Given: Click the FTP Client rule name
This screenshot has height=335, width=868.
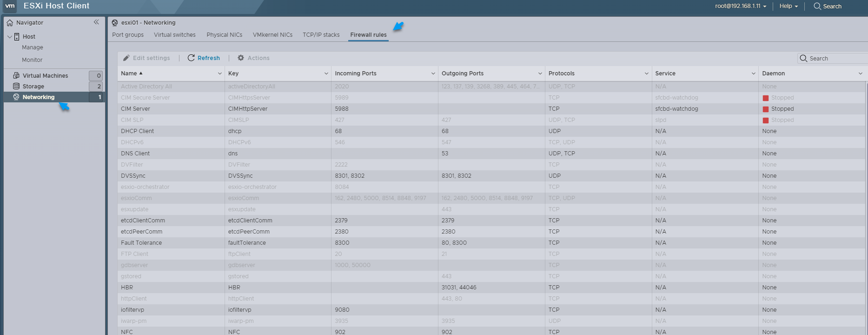Looking at the screenshot, I should coord(134,254).
